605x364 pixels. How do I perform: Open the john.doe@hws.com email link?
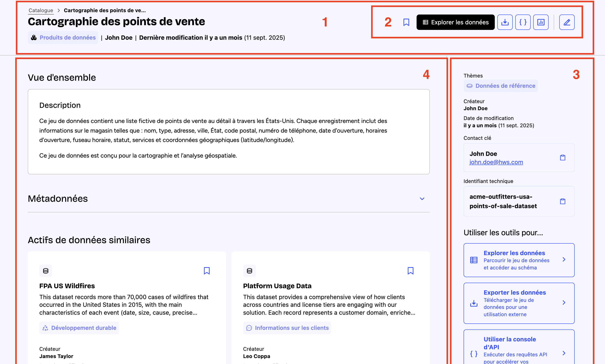pyautogui.click(x=496, y=162)
